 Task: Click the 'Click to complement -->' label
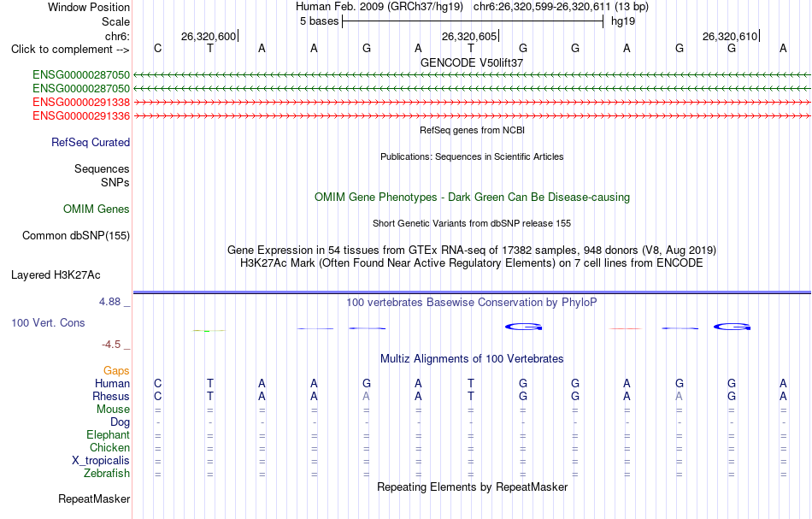pos(70,50)
